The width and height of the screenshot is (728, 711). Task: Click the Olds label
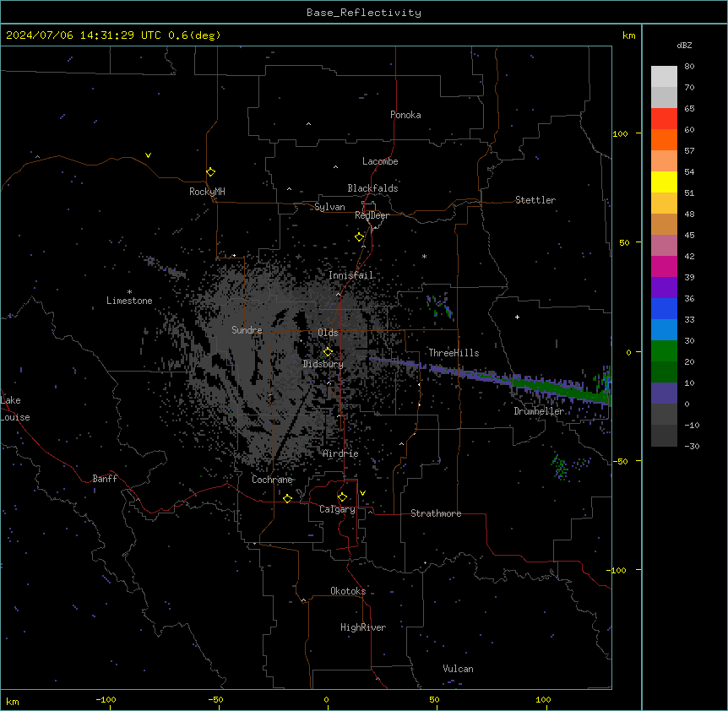click(x=328, y=333)
